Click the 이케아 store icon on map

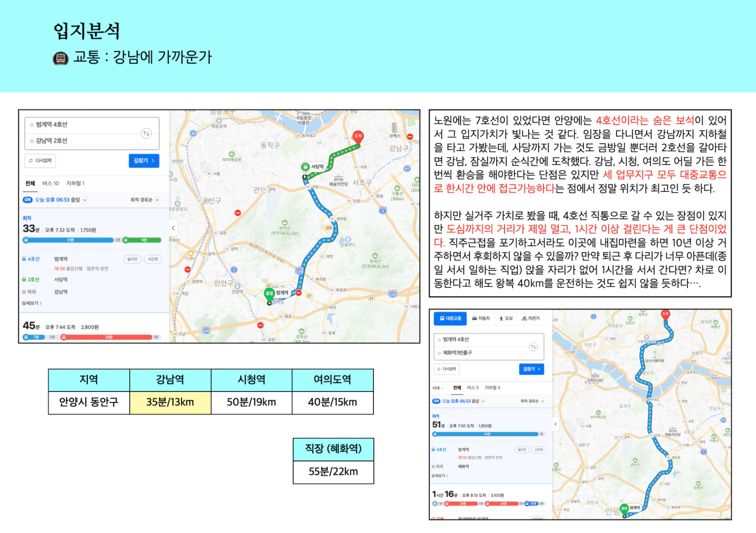click(x=190, y=253)
